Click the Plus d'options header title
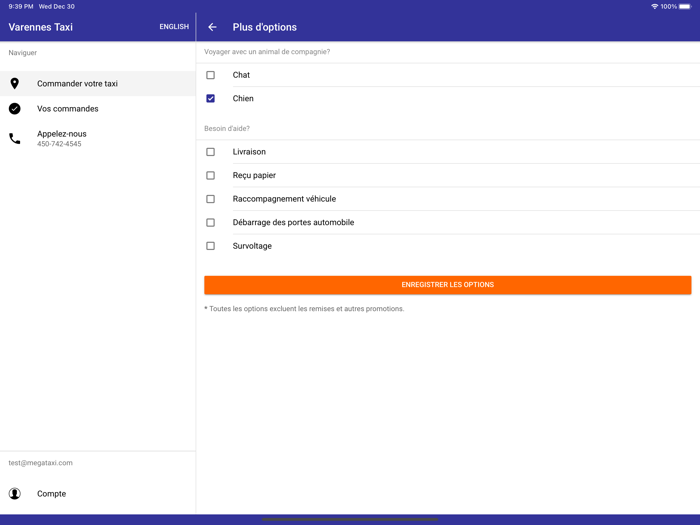Viewport: 700px width, 525px height. (265, 27)
